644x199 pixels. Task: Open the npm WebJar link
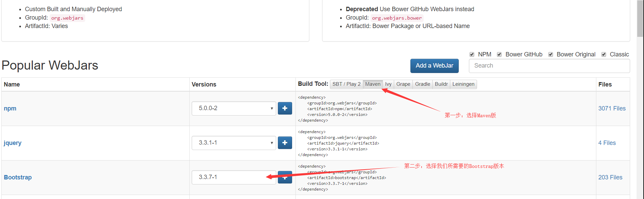point(10,108)
